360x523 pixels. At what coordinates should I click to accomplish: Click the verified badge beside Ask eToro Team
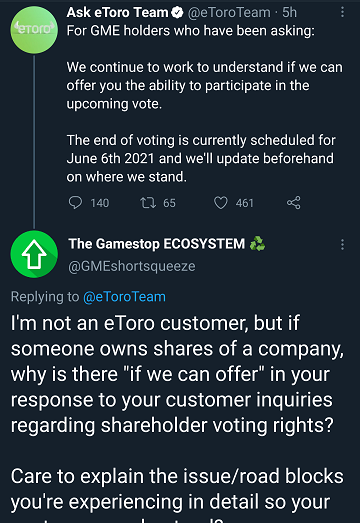[177, 13]
